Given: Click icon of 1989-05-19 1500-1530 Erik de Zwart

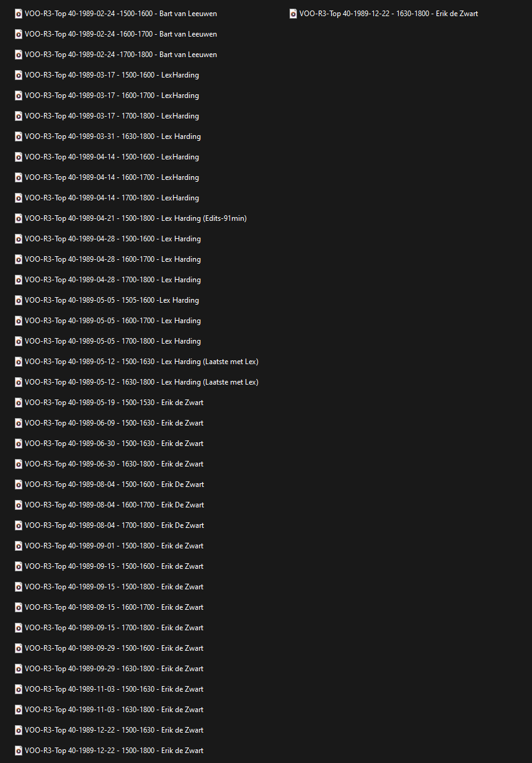Looking at the screenshot, I should coord(19,403).
